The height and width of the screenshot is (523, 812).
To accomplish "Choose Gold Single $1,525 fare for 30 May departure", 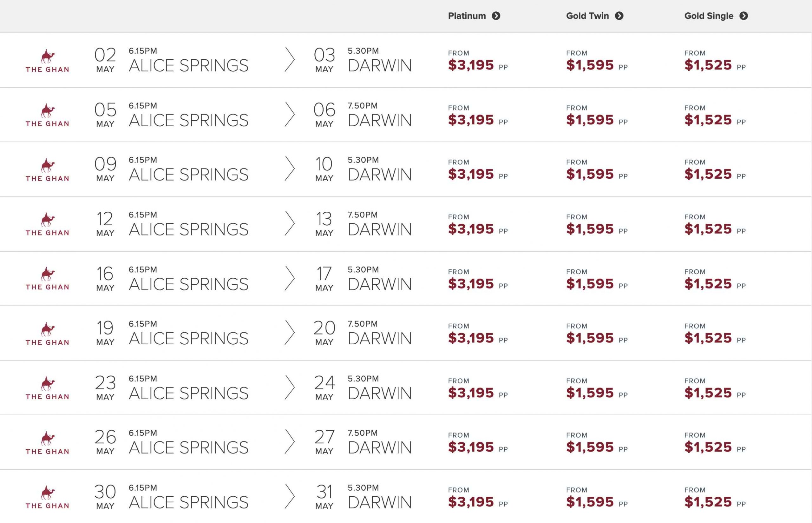I will (708, 502).
